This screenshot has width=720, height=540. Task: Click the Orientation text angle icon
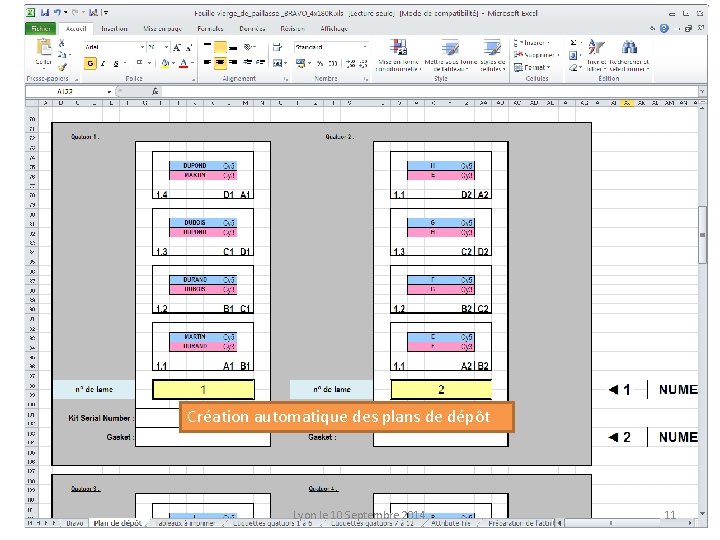pyautogui.click(x=248, y=47)
